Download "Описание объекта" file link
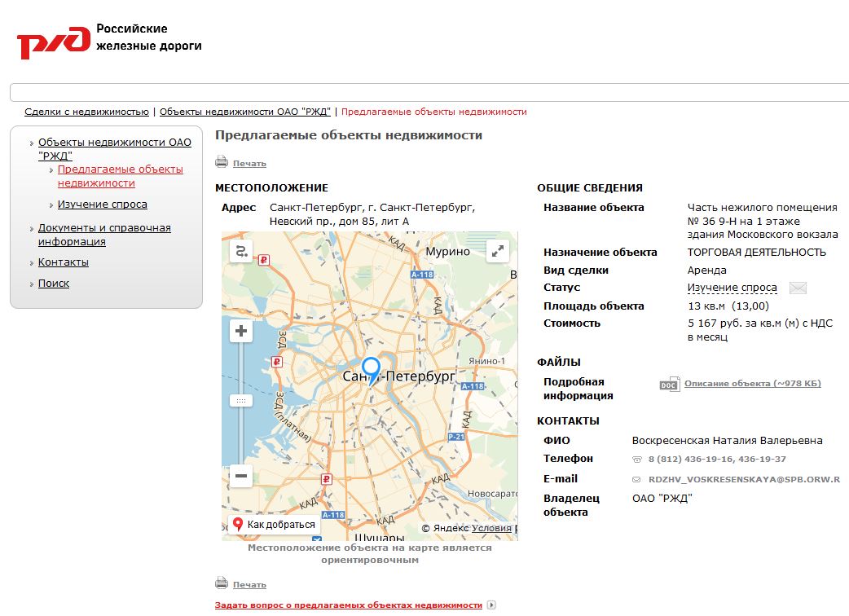The image size is (849, 616). [x=752, y=384]
